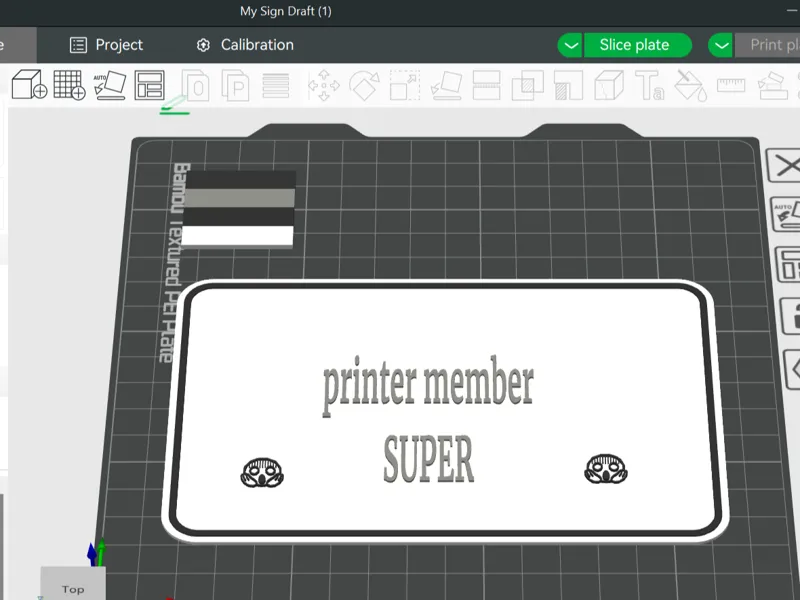The height and width of the screenshot is (600, 800).
Task: Open the Text shape tool
Action: [x=649, y=85]
